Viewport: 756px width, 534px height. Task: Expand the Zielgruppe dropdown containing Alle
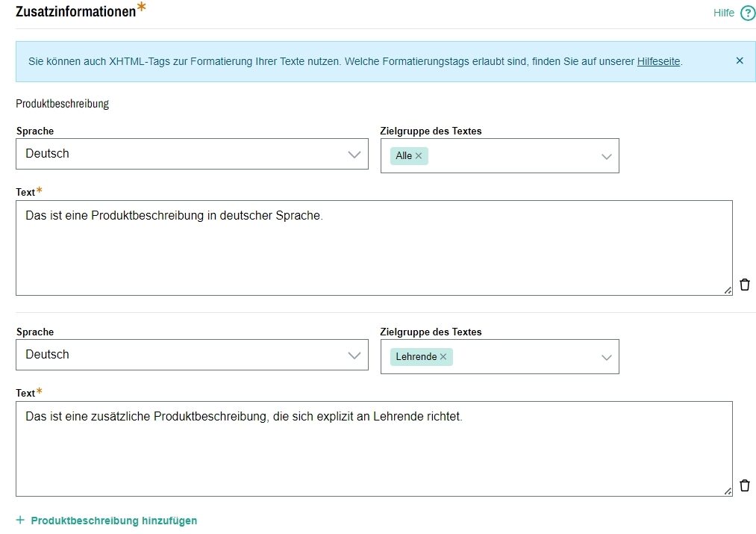pyautogui.click(x=606, y=156)
